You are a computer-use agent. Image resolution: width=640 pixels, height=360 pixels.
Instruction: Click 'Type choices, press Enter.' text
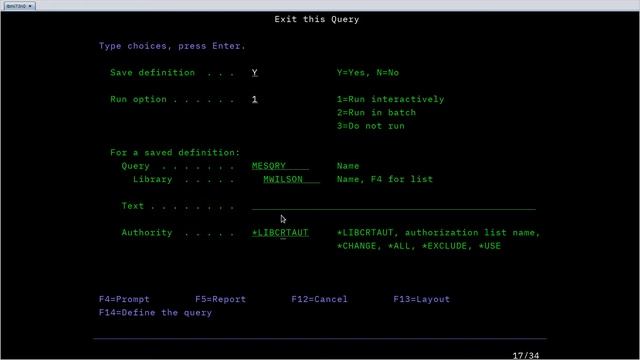click(172, 46)
